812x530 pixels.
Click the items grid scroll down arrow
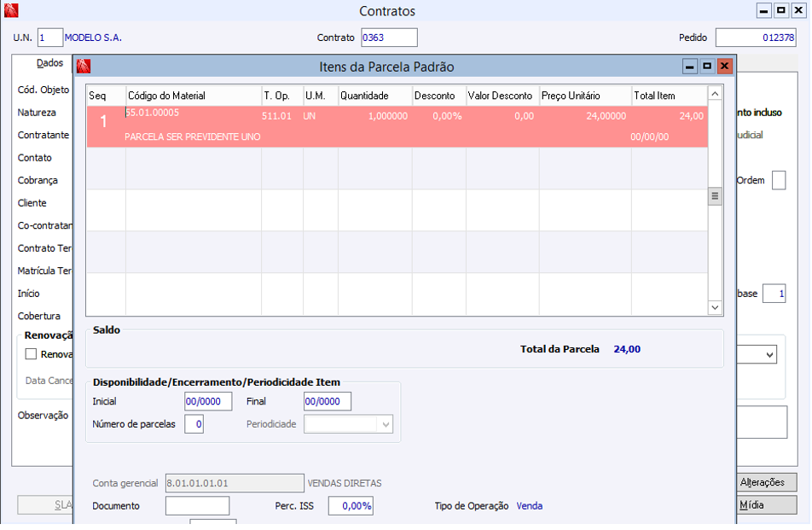click(x=715, y=308)
